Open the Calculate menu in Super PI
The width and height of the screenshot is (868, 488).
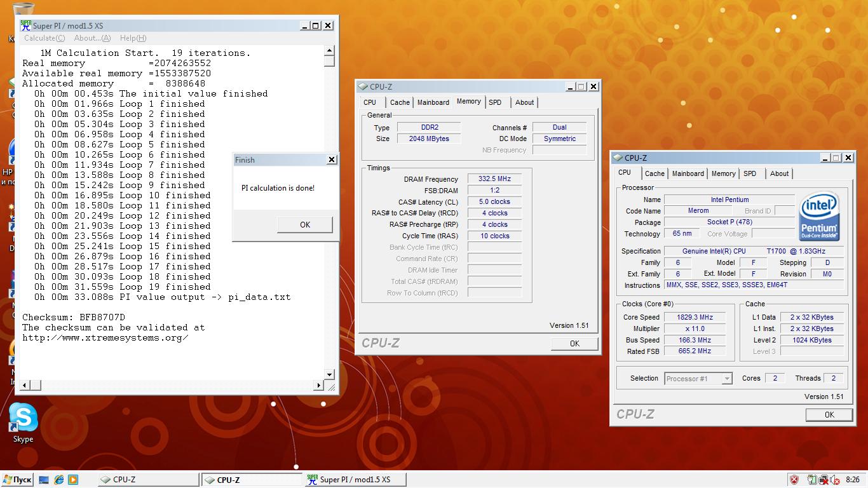coord(44,38)
